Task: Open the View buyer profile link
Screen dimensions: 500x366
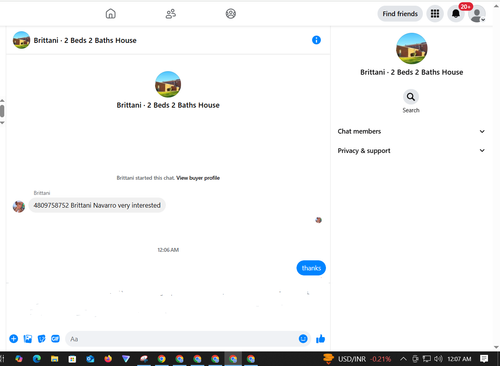Action: 198,178
